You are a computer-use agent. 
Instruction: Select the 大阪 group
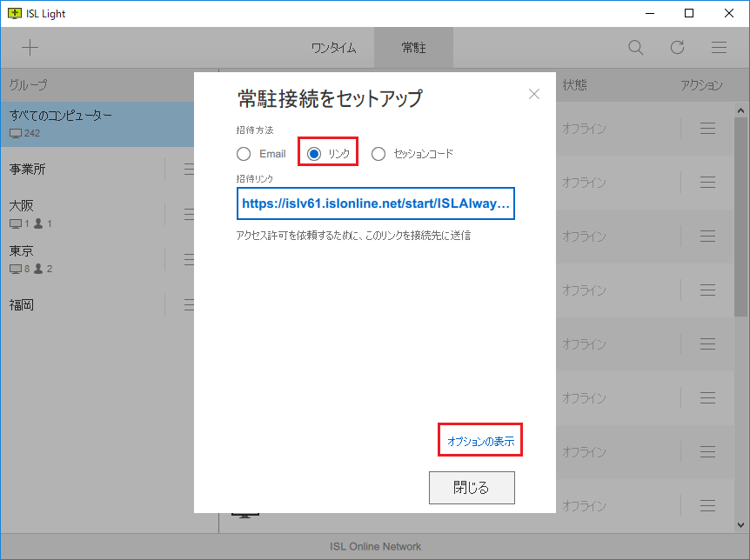83,214
